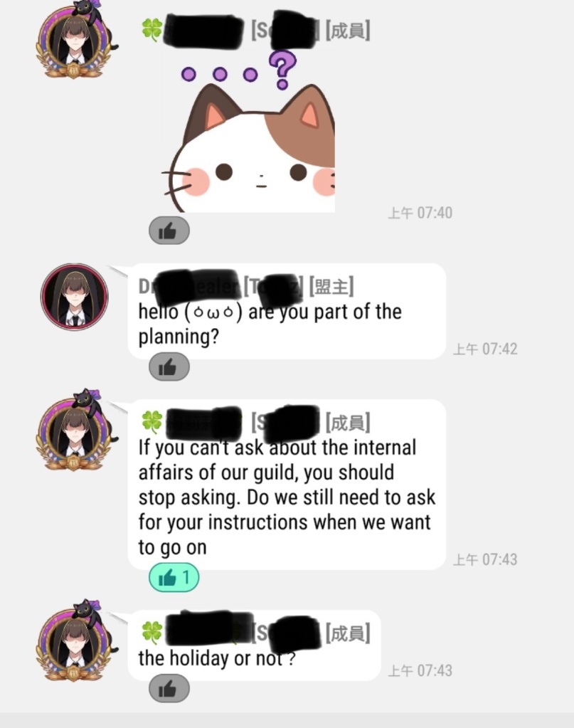Screen dimensions: 574x728
Task: Tap the "If you can't ask about the internal affairs" bubble
Action: [287, 484]
